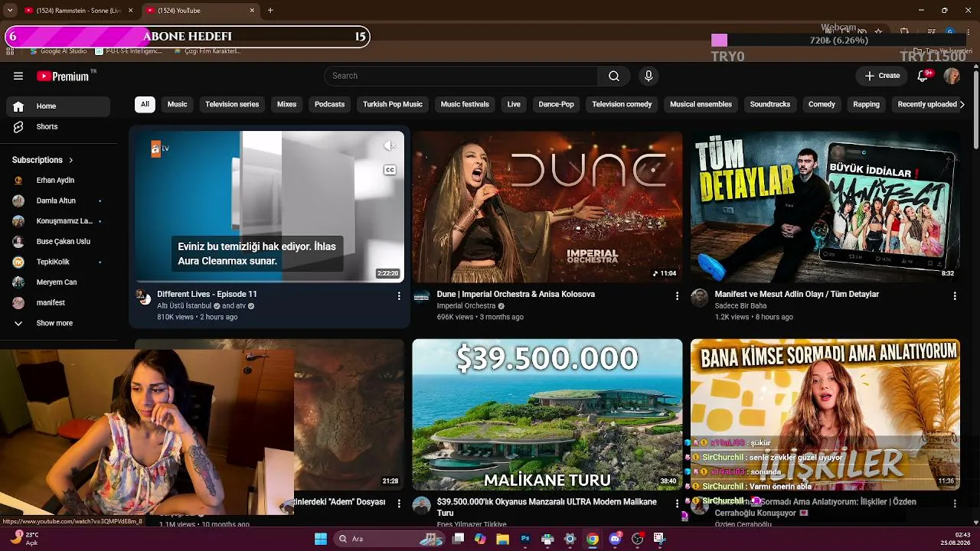The image size is (980, 551).
Task: Open OBS Studio from the taskbar
Action: (637, 539)
